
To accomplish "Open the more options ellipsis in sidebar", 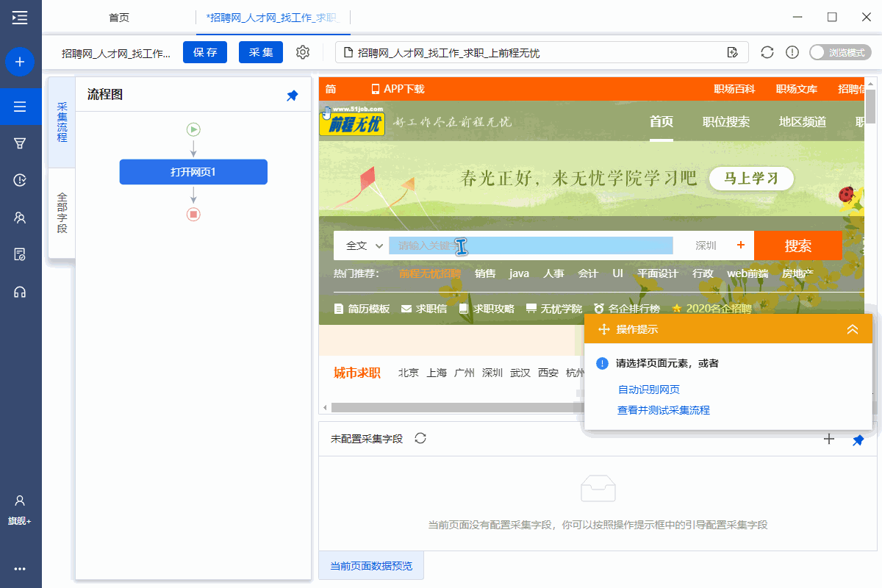I will (x=20, y=568).
